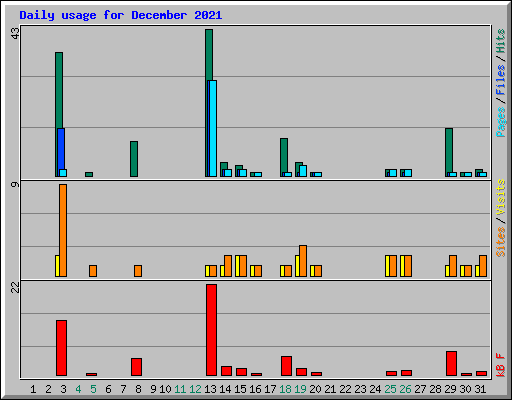The height and width of the screenshot is (400, 512).
Task: Click the red "KB F" legend label
Action: 500,365
